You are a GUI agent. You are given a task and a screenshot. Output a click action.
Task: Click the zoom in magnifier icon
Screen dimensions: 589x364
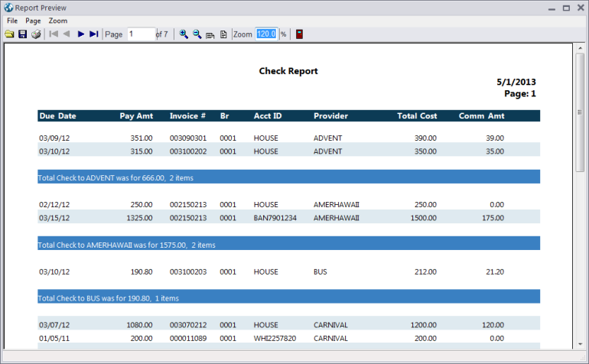coord(184,34)
